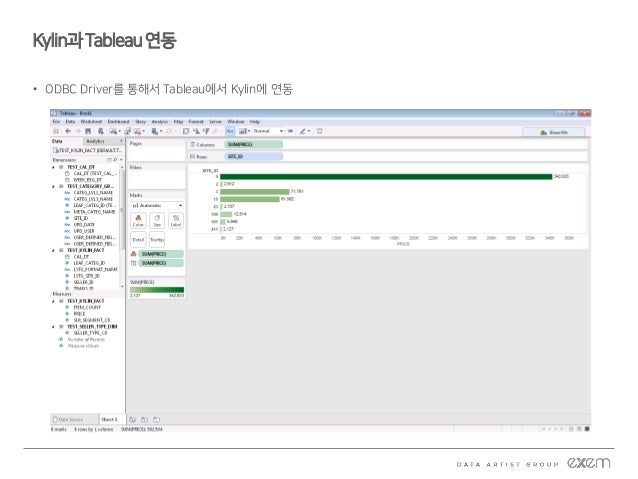638x479 pixels.
Task: Select the Data pane tab
Action: coord(57,141)
